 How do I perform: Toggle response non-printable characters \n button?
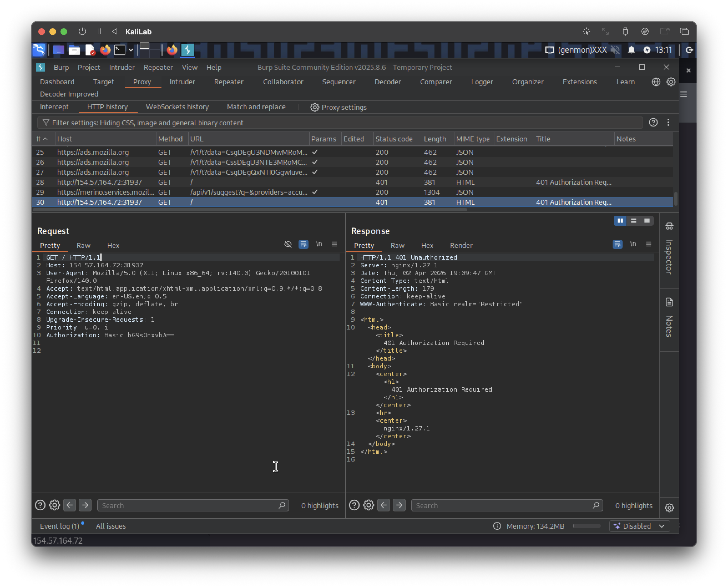pos(633,244)
